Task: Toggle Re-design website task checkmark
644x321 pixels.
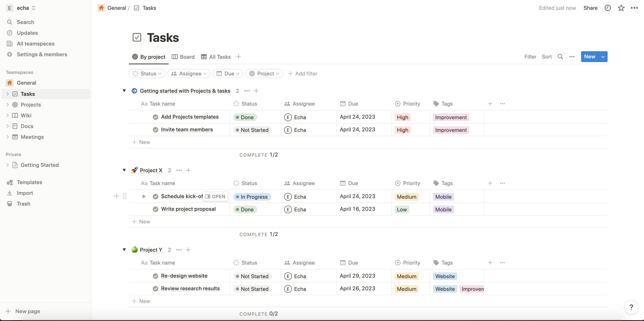Action: pos(155,276)
